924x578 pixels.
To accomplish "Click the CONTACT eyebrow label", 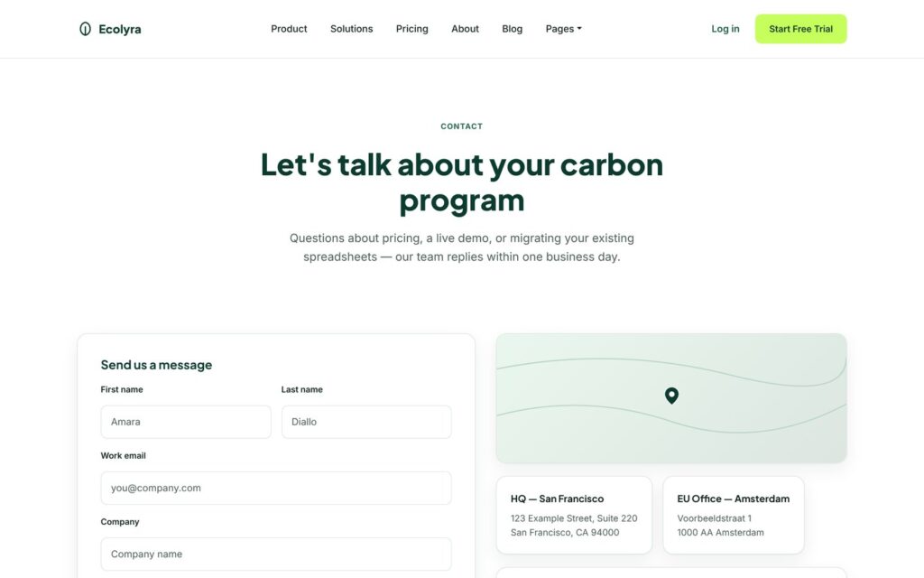I will click(x=461, y=126).
